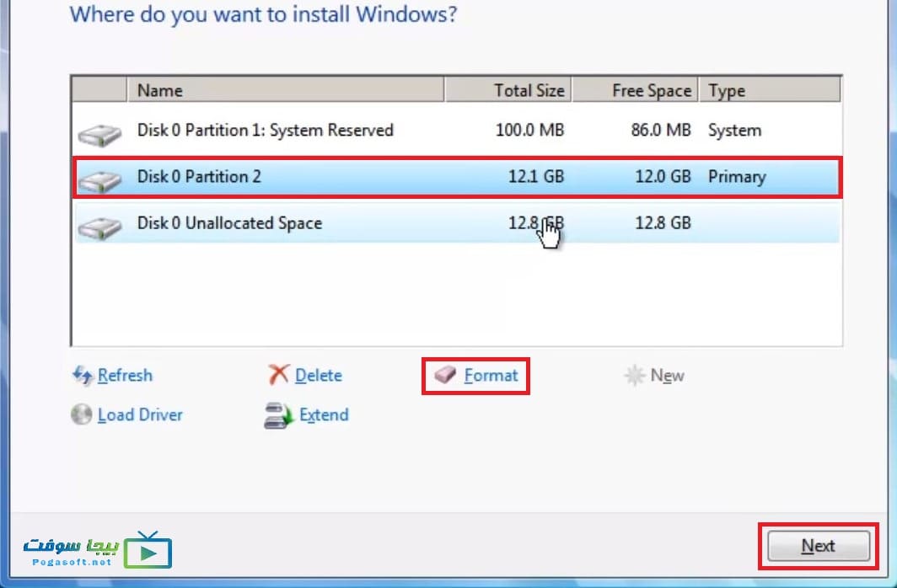The width and height of the screenshot is (897, 588).
Task: Sort by the Free Space column header
Action: (x=635, y=90)
